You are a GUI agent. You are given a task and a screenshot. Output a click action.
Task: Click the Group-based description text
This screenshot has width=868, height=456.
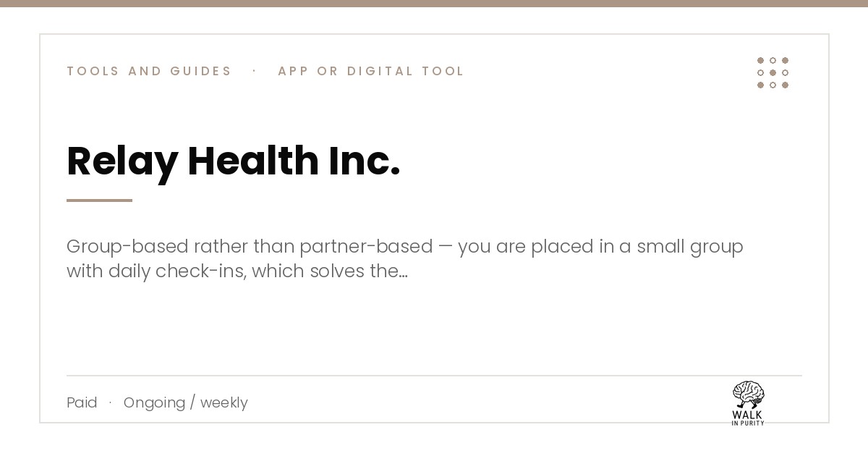[x=405, y=258]
